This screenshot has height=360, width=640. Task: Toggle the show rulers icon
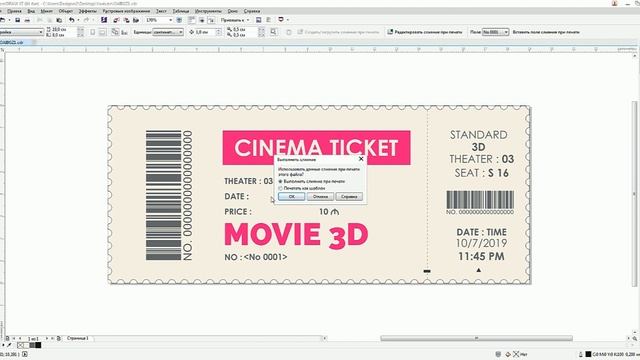point(191,20)
